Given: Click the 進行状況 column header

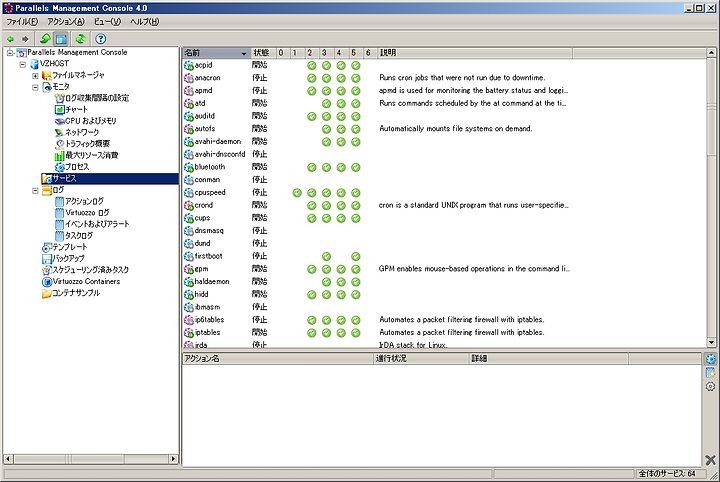Looking at the screenshot, I should click(422, 359).
